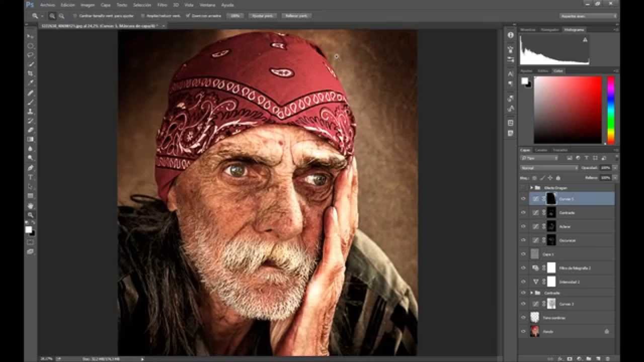This screenshot has height=362, width=644.
Task: Select the Fondo layer thumbnail
Action: pos(535,331)
